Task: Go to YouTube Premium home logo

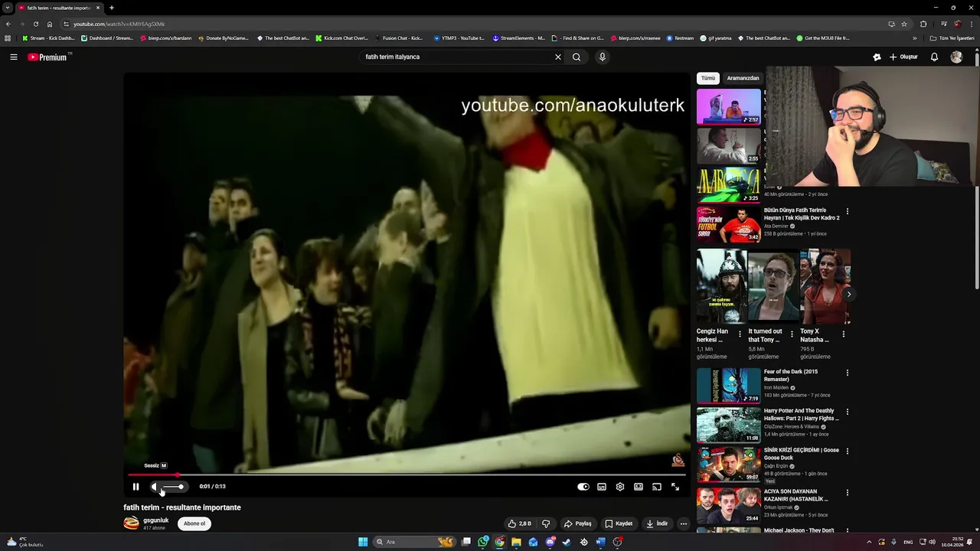Action: 47,57
